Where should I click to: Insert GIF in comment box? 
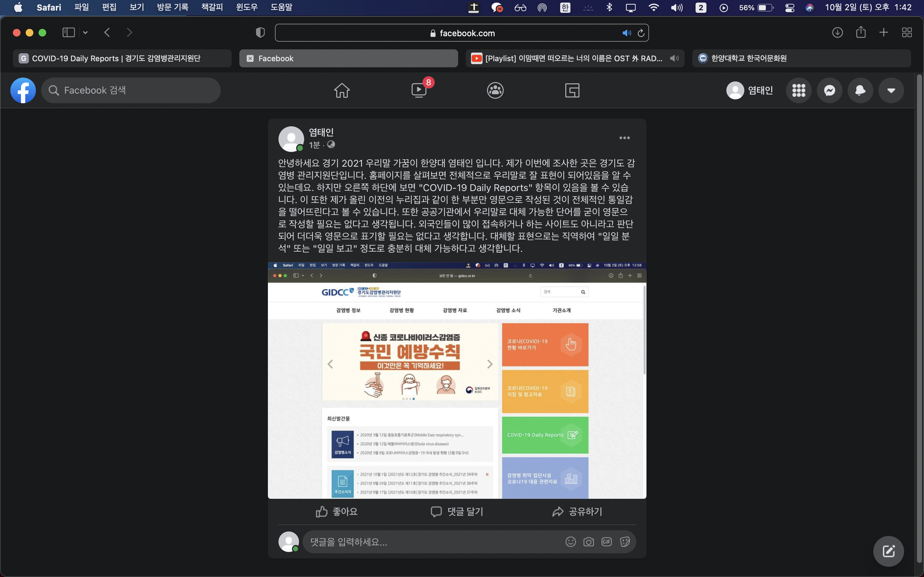[x=606, y=541]
